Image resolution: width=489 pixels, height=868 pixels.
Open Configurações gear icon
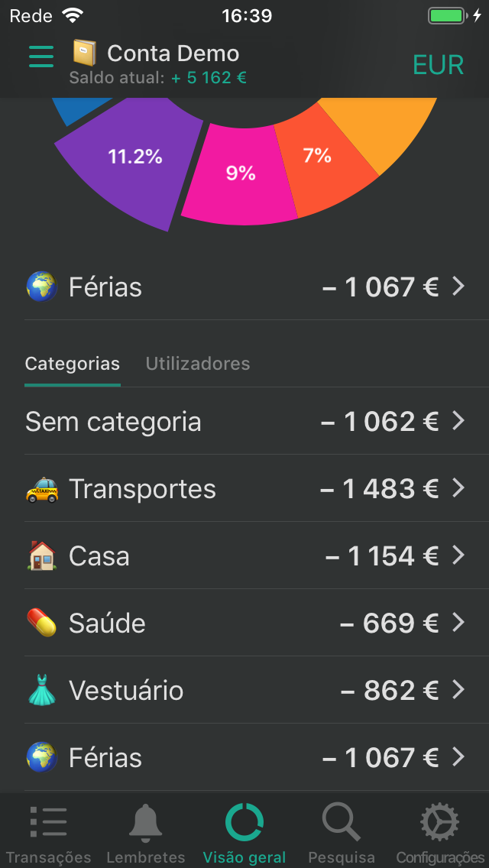pos(440,822)
